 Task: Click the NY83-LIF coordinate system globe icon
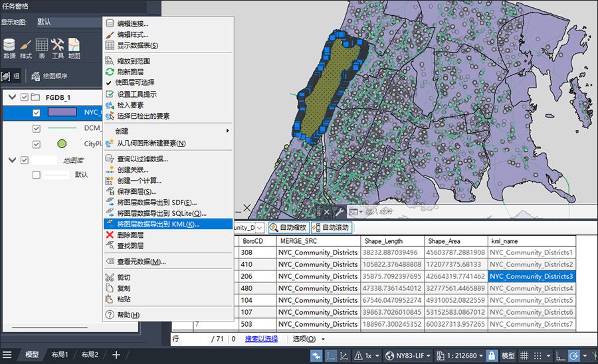pos(389,355)
